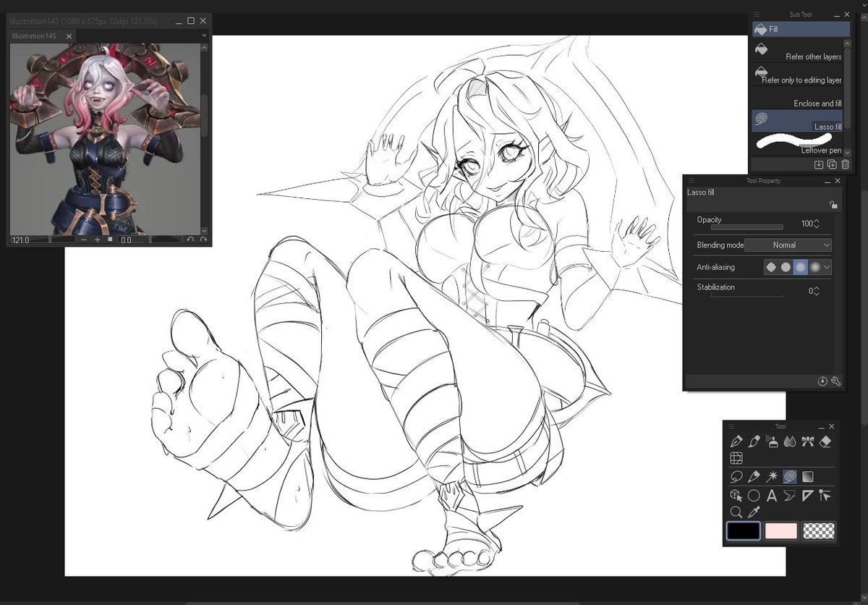Open the Tool palette hamburger menu
Viewport: 868px width, 605px height.
[x=731, y=426]
